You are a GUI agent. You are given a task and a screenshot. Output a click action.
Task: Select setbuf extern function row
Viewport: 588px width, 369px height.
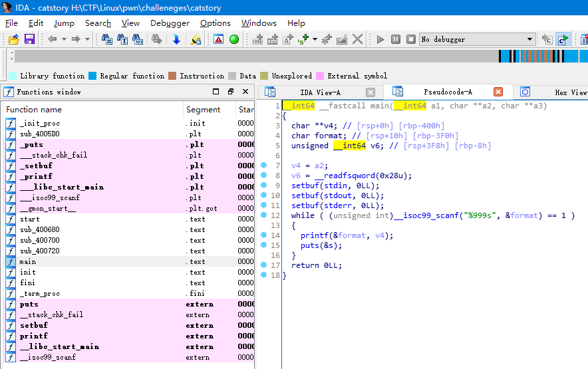click(130, 325)
